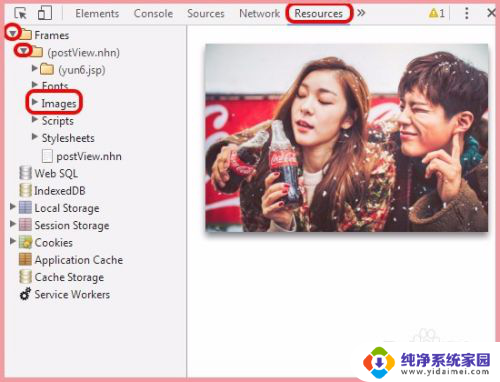Image resolution: width=500 pixels, height=382 pixels.
Task: Click the postView.nhn document icon
Action: (x=47, y=156)
